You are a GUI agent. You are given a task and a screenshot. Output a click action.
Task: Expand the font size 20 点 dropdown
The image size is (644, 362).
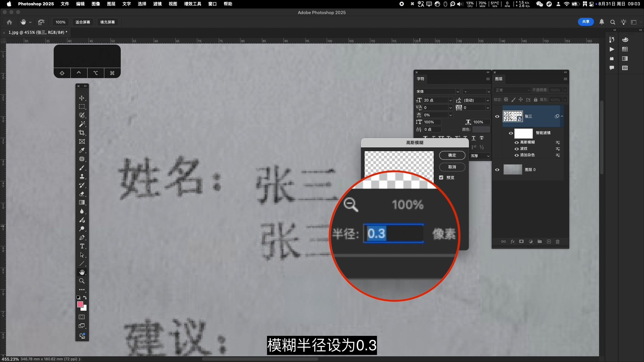click(450, 100)
